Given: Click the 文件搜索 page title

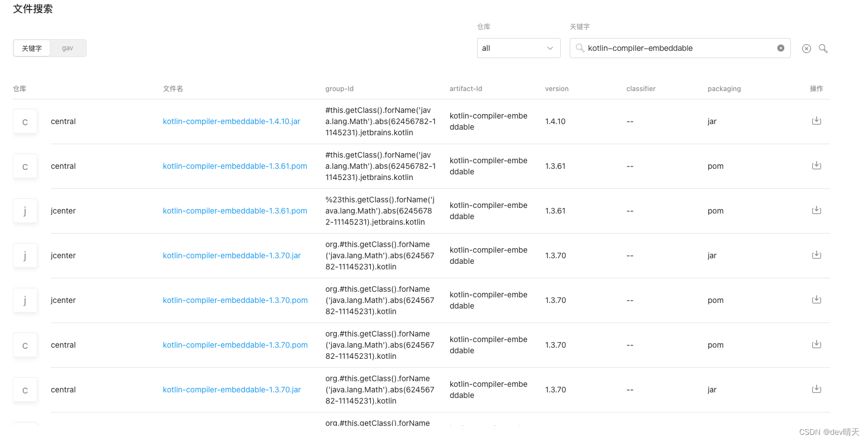Looking at the screenshot, I should pyautogui.click(x=33, y=9).
